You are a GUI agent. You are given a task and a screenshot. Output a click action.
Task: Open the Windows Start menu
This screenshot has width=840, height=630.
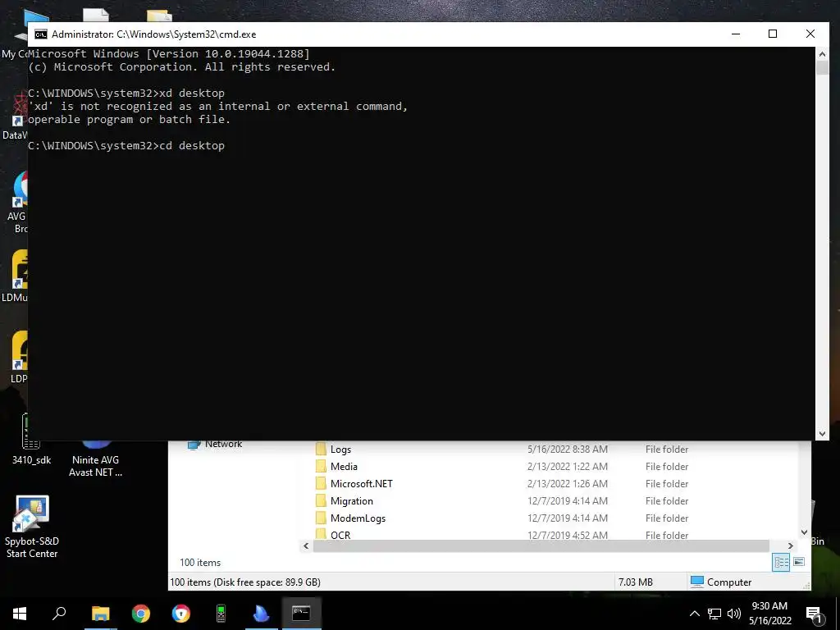coord(20,614)
